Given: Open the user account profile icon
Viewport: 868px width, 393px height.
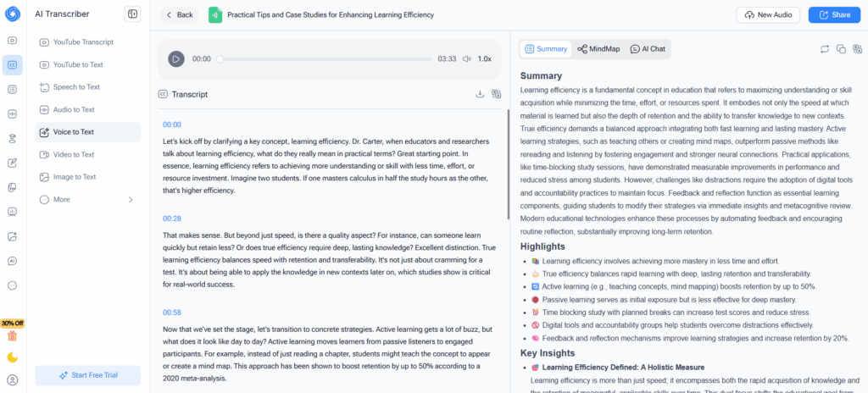Looking at the screenshot, I should [x=12, y=380].
